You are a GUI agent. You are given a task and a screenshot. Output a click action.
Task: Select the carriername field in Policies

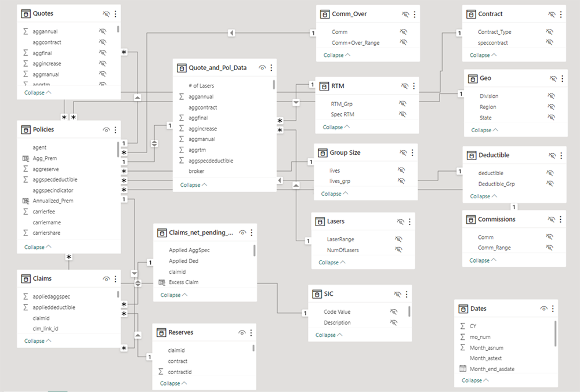(46, 222)
